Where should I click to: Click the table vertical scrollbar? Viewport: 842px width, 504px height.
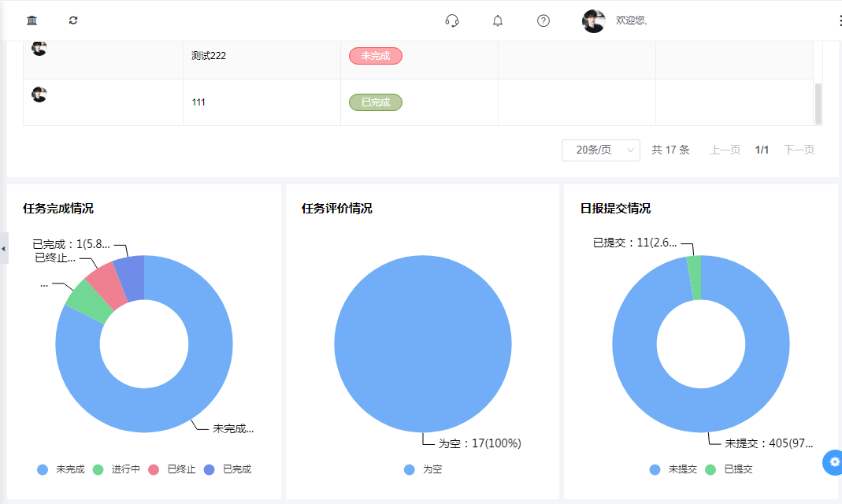[x=818, y=102]
